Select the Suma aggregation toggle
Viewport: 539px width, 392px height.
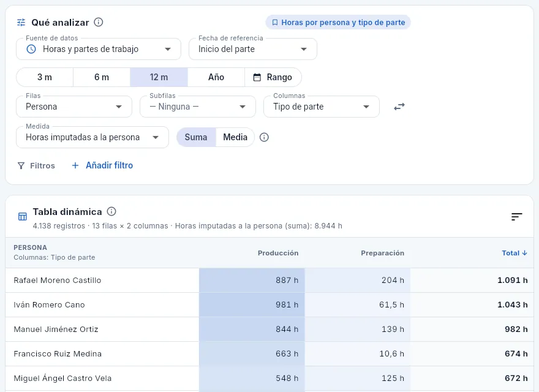point(196,137)
